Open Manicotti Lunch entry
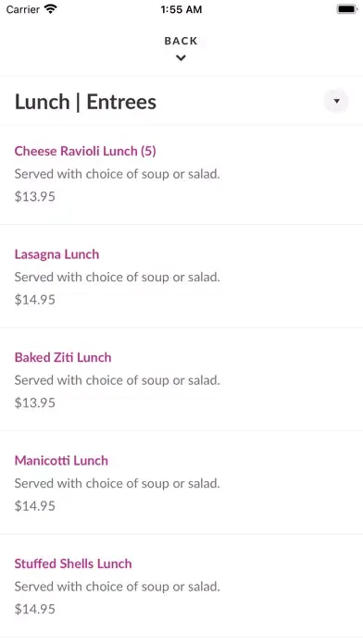This screenshot has width=363, height=644. 61,461
